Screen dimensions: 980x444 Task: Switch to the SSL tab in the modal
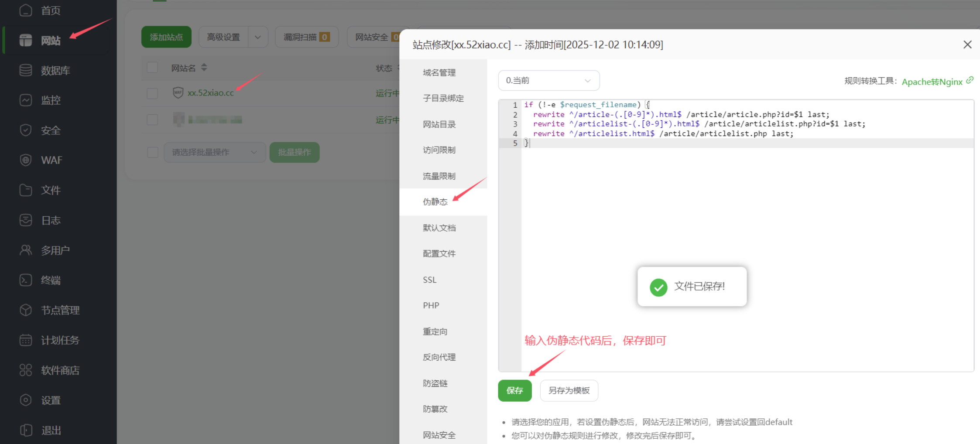429,280
